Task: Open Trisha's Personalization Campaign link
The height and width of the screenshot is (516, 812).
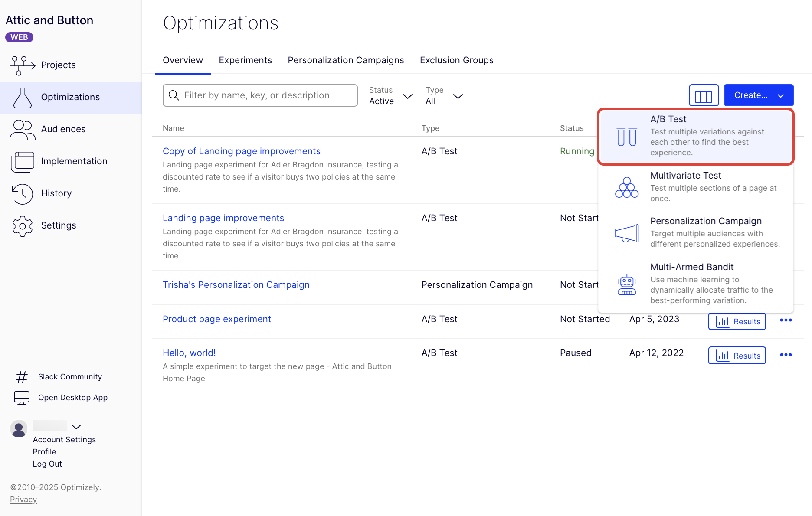Action: click(x=236, y=285)
